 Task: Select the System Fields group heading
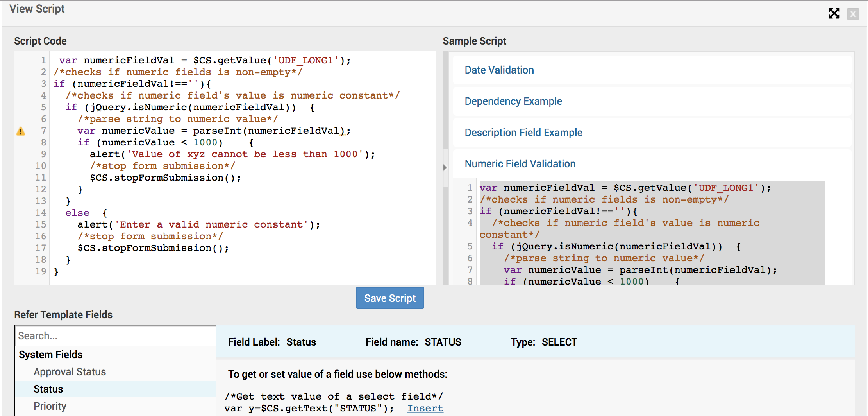tap(50, 355)
